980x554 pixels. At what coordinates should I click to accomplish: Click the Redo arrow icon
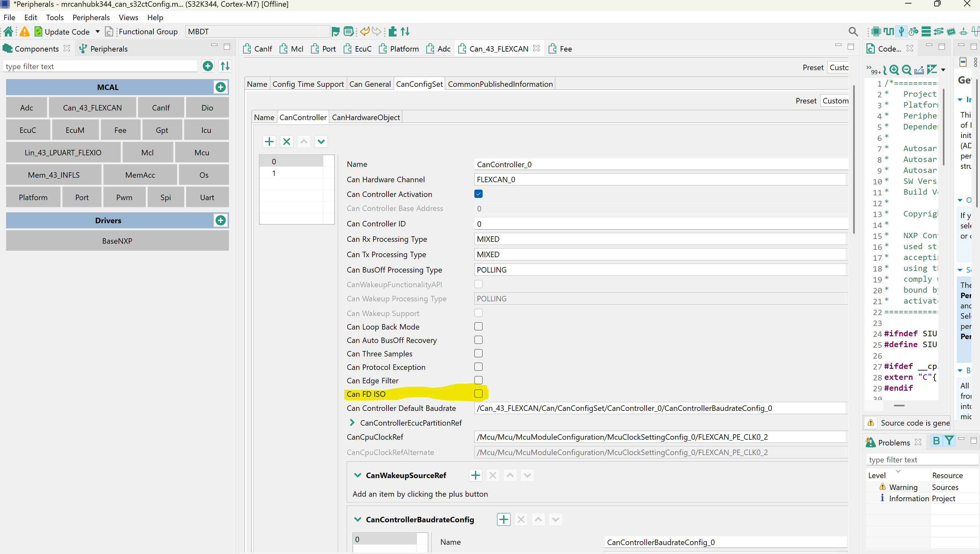tap(377, 31)
